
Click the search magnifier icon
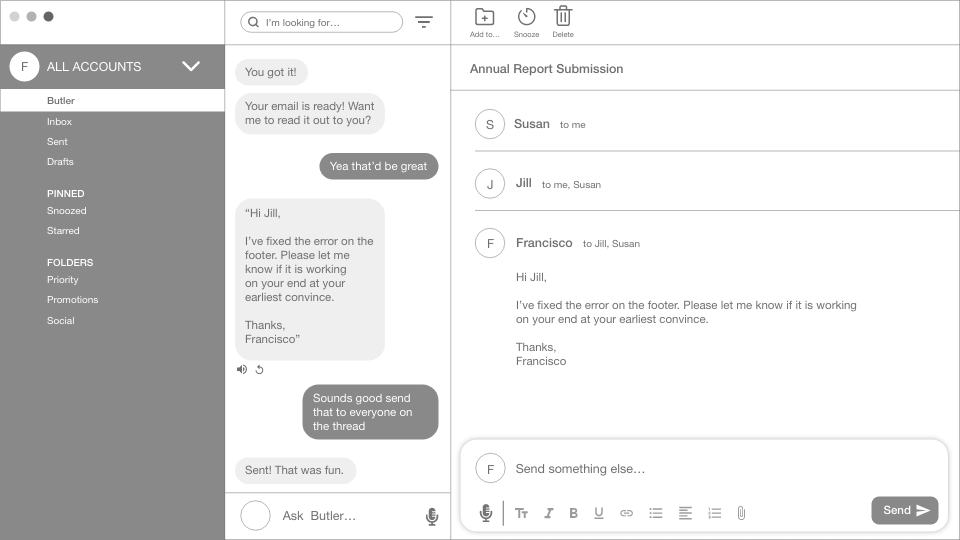pyautogui.click(x=253, y=22)
